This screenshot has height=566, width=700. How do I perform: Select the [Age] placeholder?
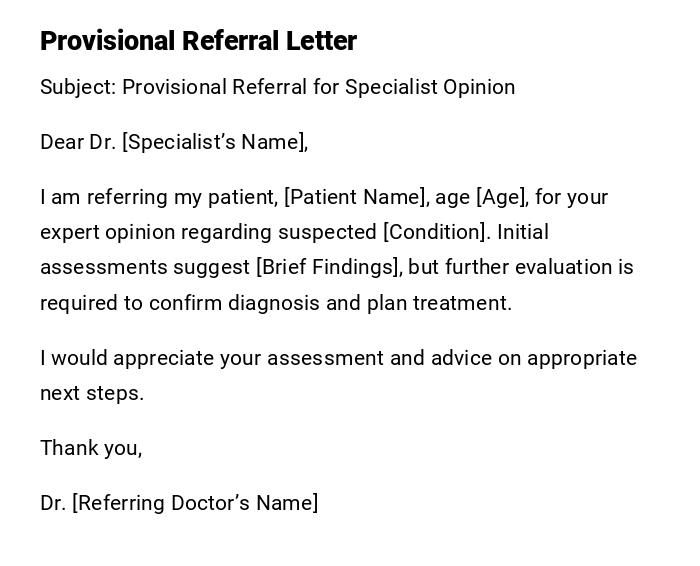(501, 197)
